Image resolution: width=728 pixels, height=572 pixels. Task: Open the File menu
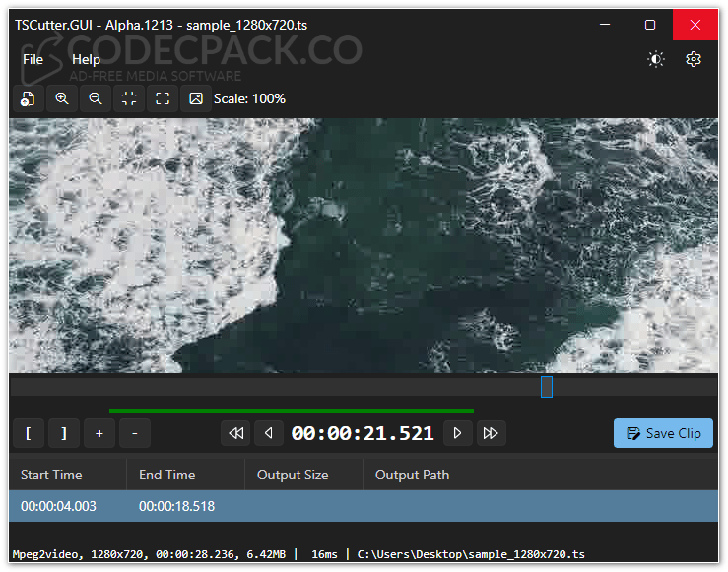(x=33, y=59)
